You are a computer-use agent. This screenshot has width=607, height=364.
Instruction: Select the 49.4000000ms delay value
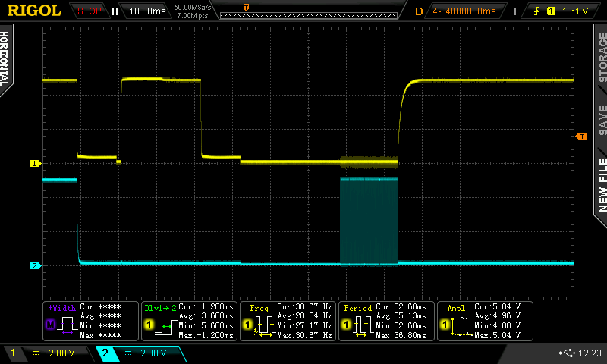coord(464,11)
